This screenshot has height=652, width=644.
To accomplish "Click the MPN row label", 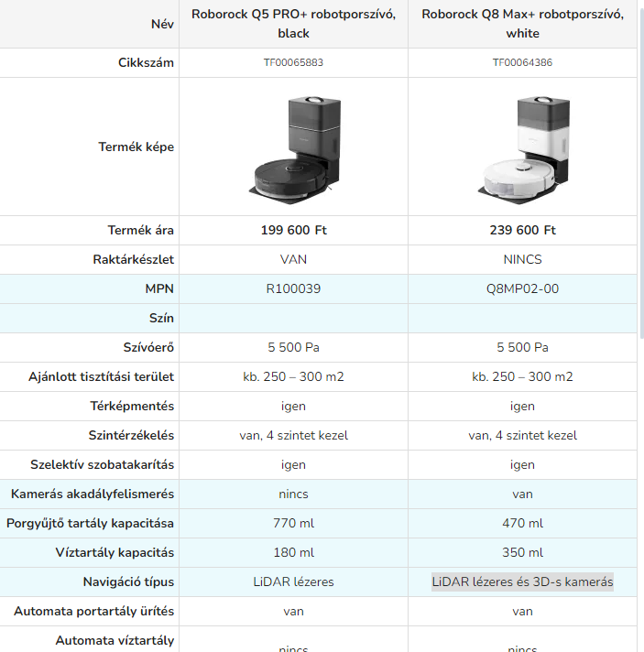I will pos(159,288).
